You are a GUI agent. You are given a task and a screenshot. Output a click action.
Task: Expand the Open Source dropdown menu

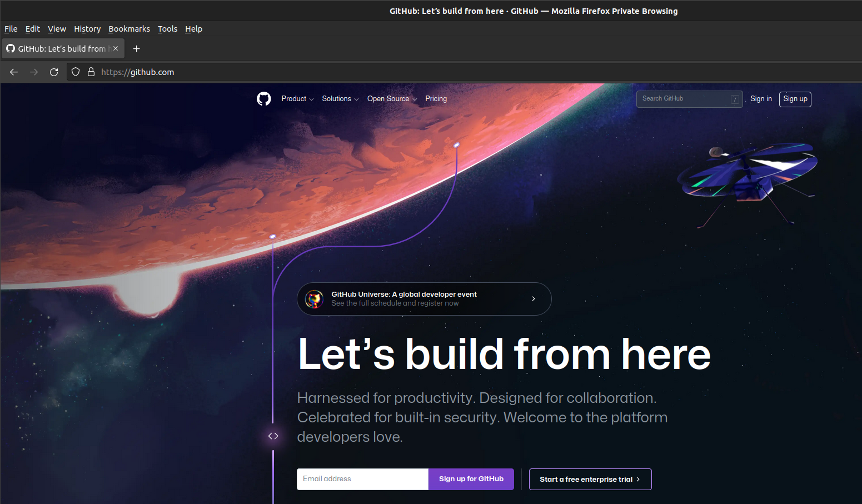point(392,99)
